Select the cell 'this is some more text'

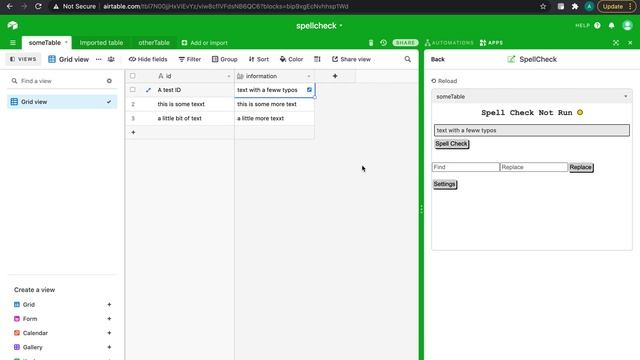click(x=274, y=104)
